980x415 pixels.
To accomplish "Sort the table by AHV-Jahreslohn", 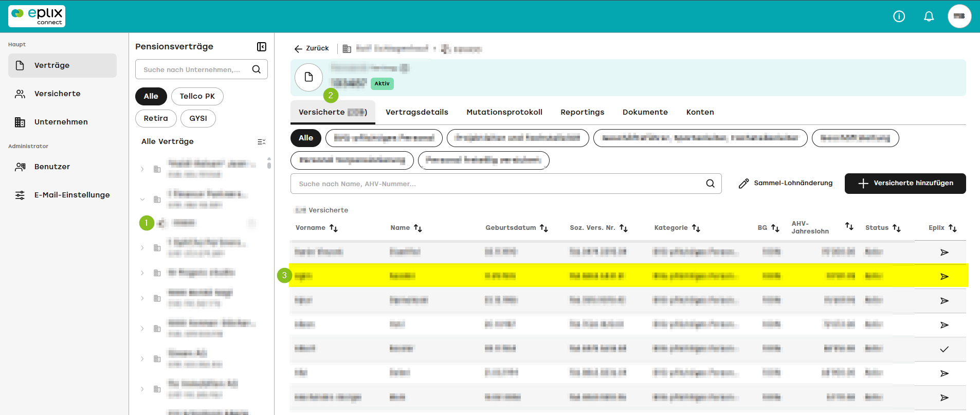I will coord(849,226).
